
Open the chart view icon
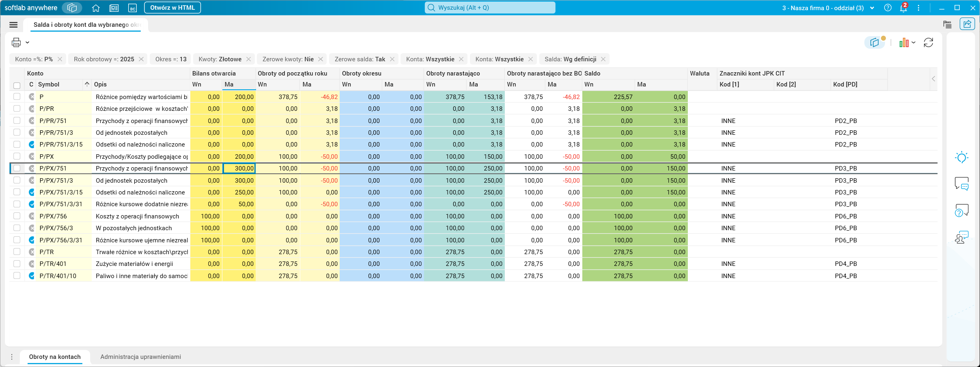click(x=904, y=43)
